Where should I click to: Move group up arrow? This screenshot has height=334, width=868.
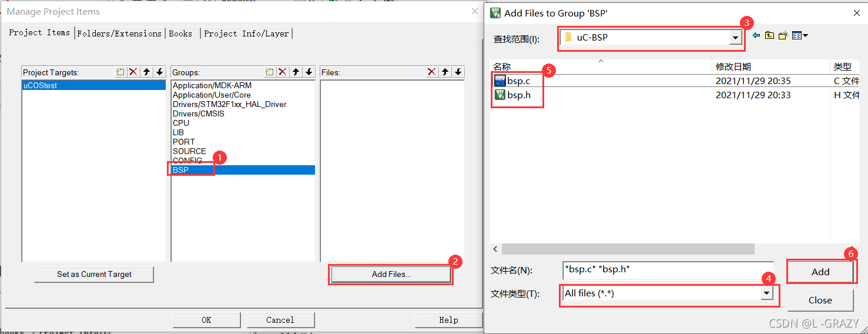296,72
